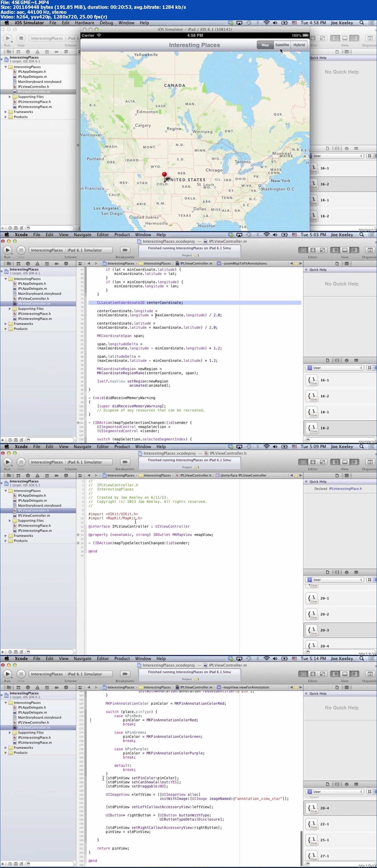This screenshot has width=377, height=868.
Task: Click Wi-Fi status icon, 5:03 PM menu bar
Action: pos(266,235)
